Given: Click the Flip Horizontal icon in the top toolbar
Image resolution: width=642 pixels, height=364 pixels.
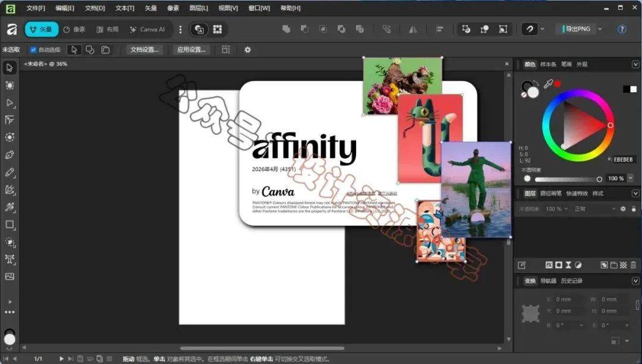Looking at the screenshot, I should pyautogui.click(x=413, y=29).
